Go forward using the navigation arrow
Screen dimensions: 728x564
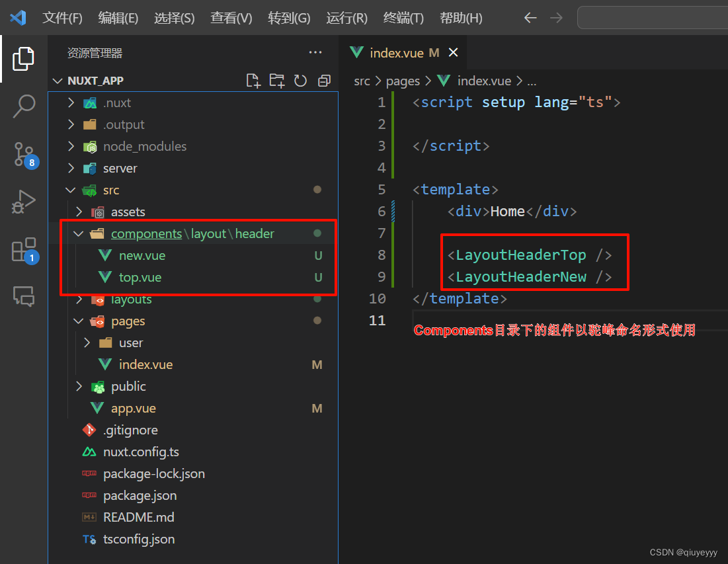555,18
